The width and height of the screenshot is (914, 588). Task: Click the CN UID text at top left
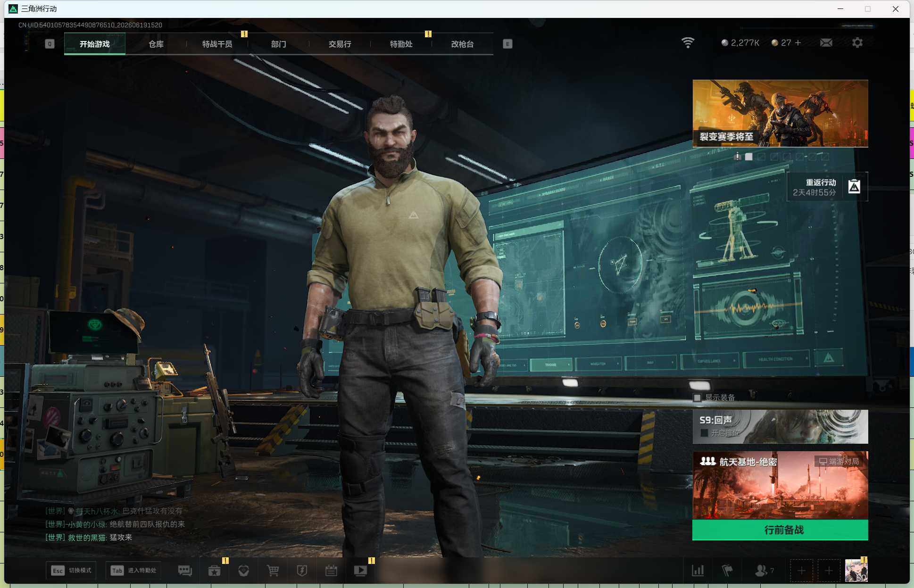[90, 25]
